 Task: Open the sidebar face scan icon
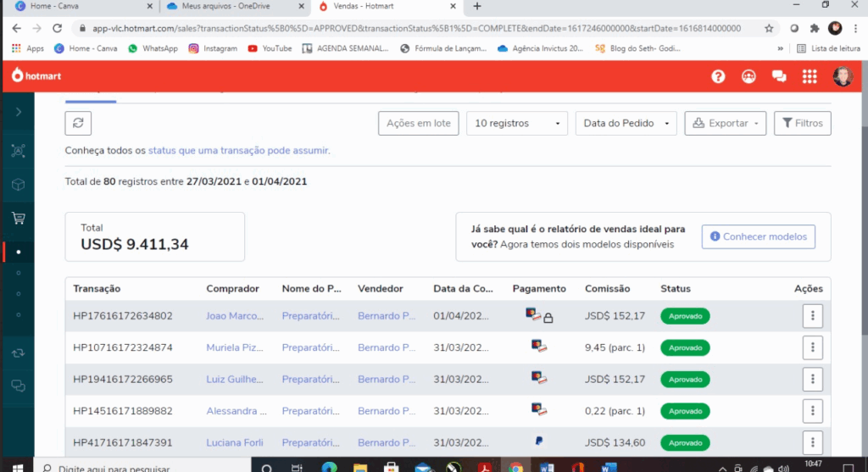pos(19,151)
